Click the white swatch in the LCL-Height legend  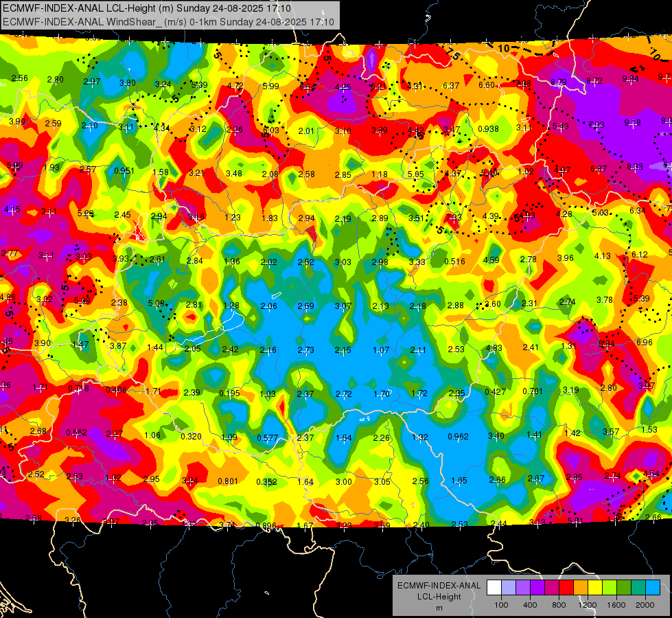(494, 588)
